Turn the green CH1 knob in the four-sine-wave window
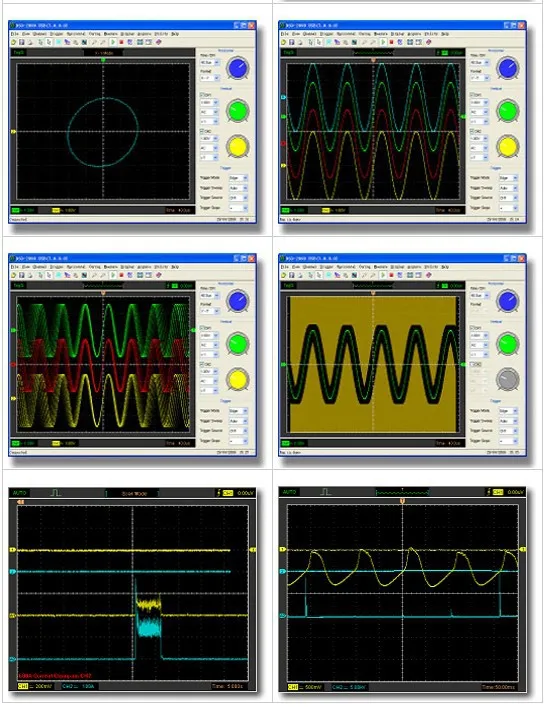 (x=508, y=111)
